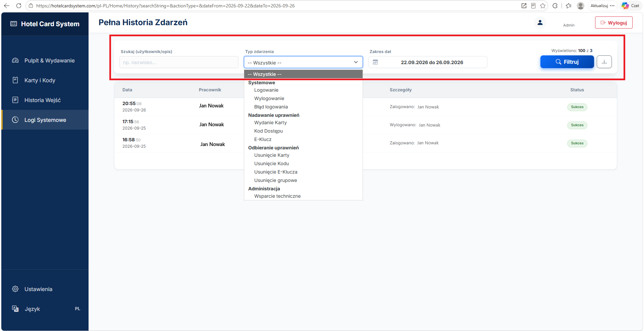Viewport: 644px width, 331px height.
Task: Click the Wyloguj logout button
Action: [x=613, y=22]
